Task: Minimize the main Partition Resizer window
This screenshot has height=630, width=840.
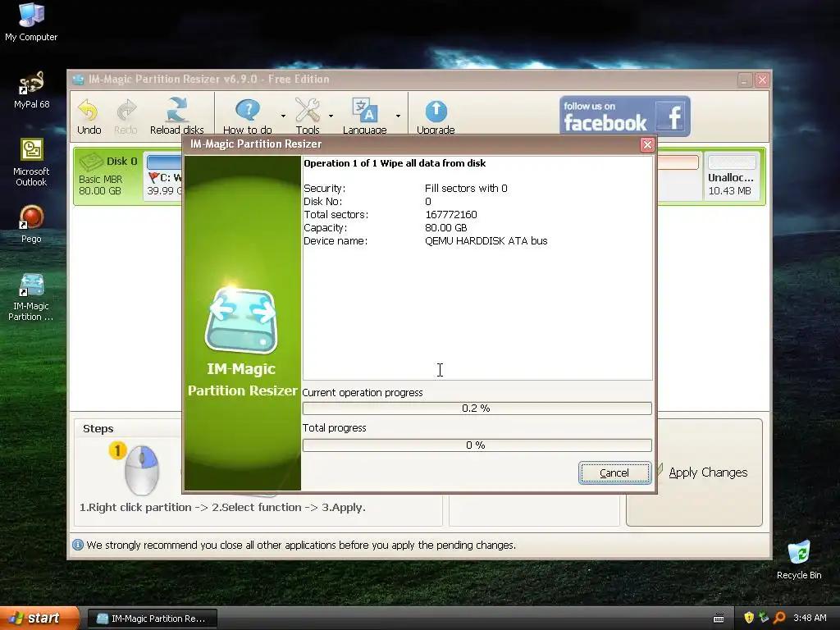Action: [745, 80]
